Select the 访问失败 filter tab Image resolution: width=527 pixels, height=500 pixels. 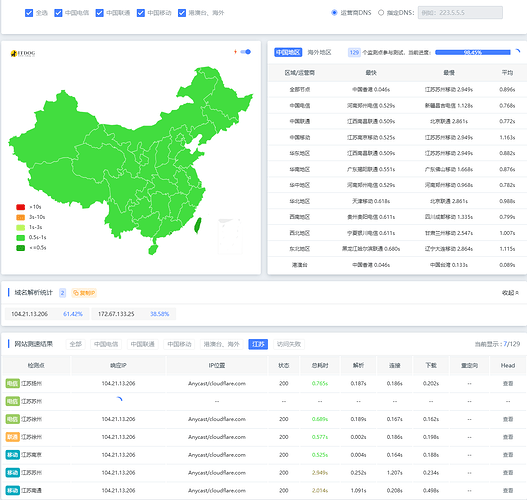289,344
